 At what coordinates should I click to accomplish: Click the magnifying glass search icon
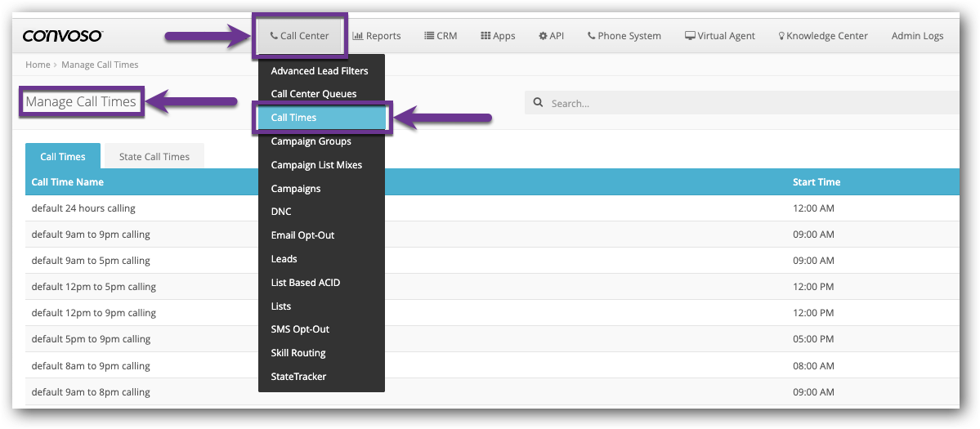tap(538, 103)
